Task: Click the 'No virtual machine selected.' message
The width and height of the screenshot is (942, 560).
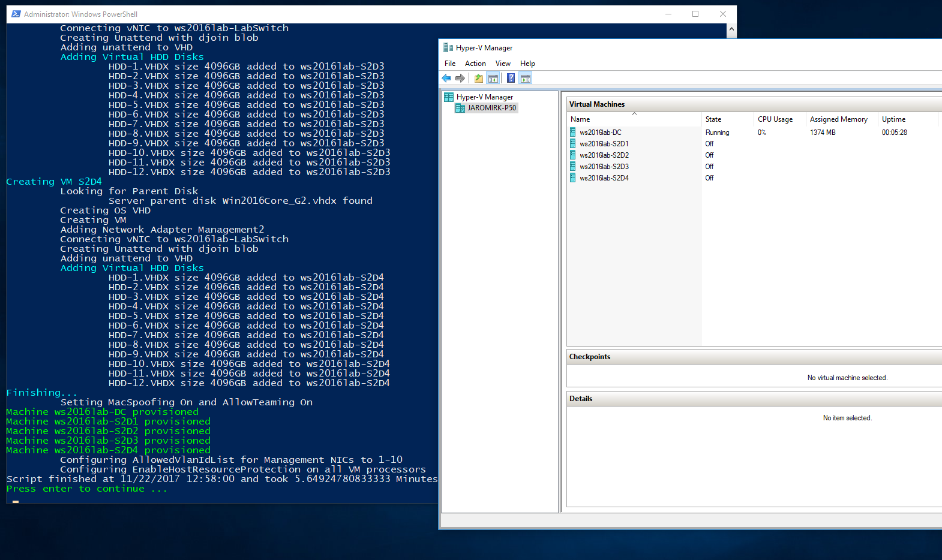Action: pyautogui.click(x=847, y=378)
